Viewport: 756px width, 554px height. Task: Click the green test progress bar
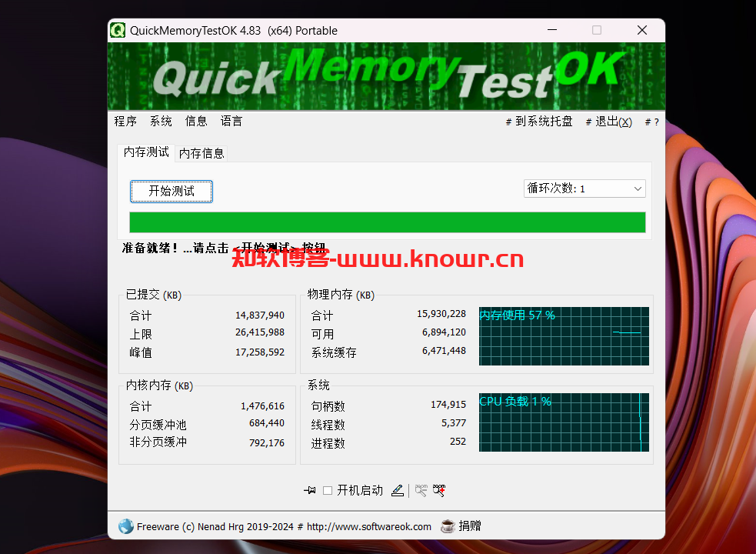tap(387, 222)
